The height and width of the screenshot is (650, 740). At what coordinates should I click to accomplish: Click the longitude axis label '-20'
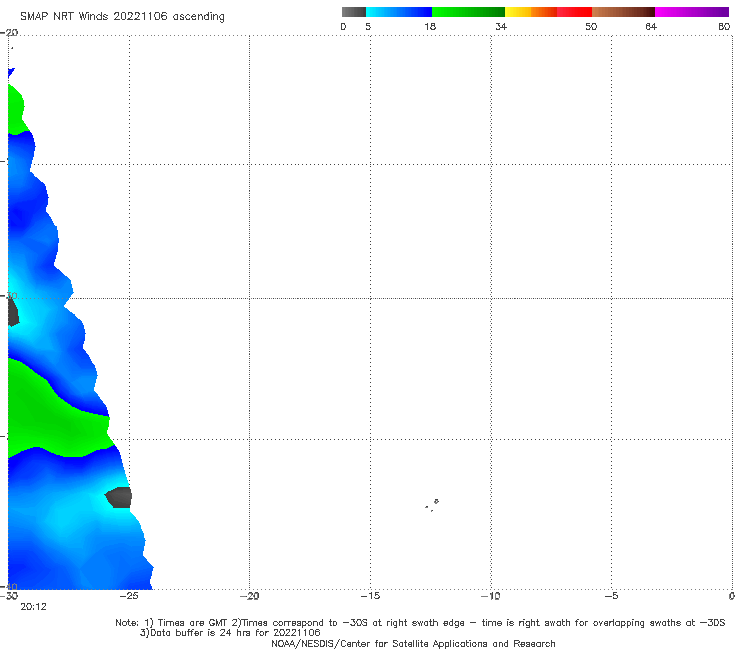249,596
